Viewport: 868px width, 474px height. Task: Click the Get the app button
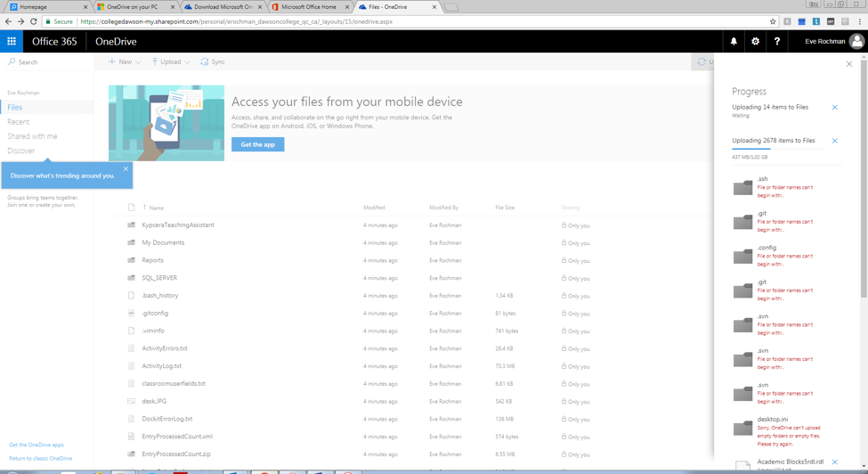258,144
